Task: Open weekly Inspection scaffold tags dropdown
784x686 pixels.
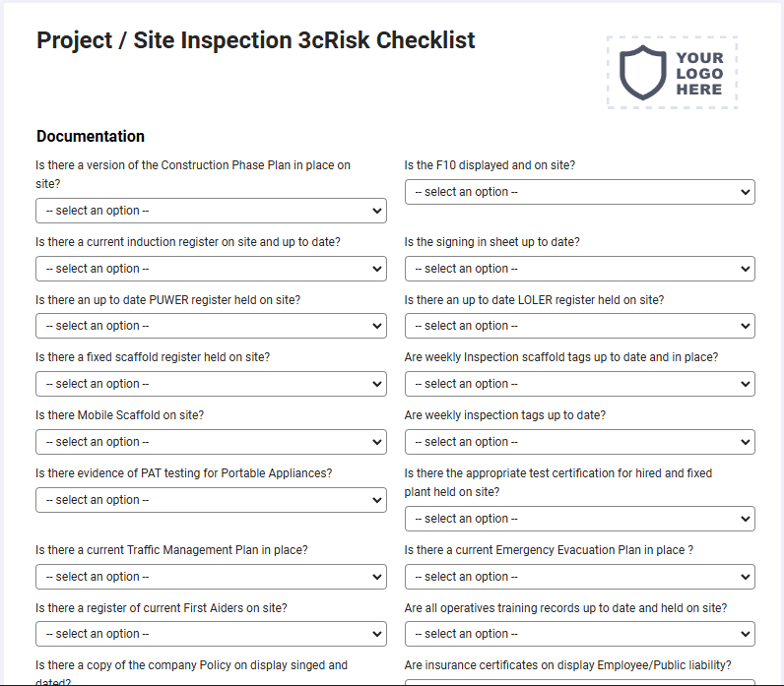Action: (579, 384)
